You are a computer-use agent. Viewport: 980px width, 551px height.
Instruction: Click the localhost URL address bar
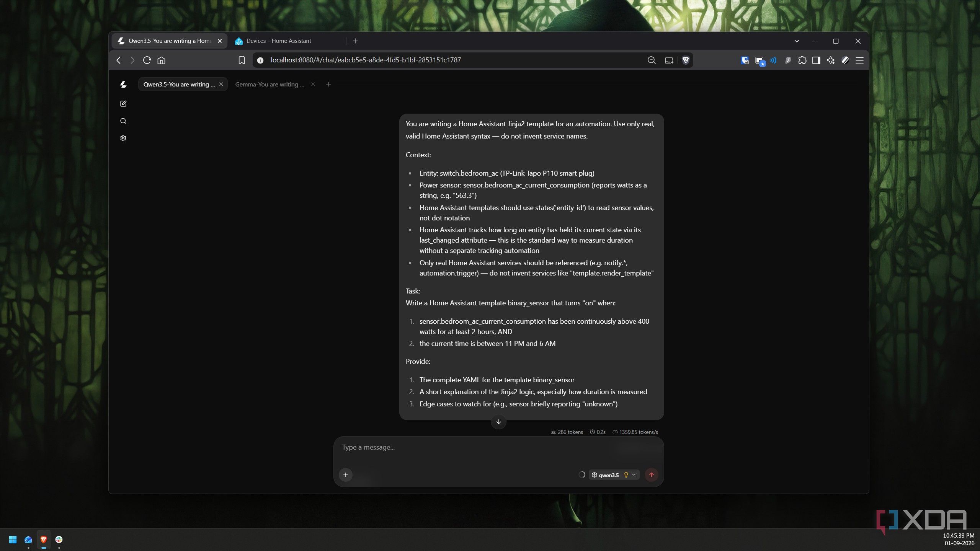[366, 60]
